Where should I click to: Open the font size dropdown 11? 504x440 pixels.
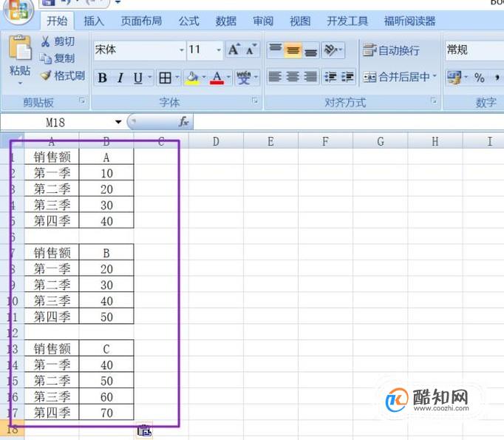(x=219, y=50)
